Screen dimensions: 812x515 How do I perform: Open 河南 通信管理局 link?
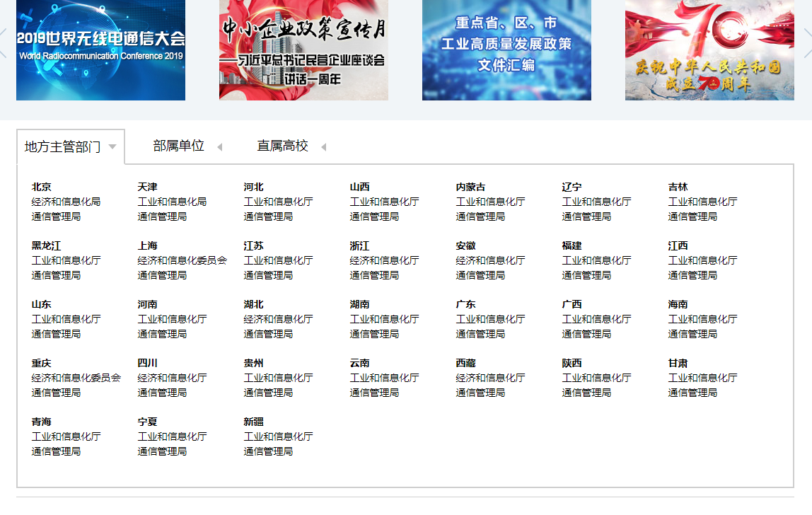(x=162, y=334)
